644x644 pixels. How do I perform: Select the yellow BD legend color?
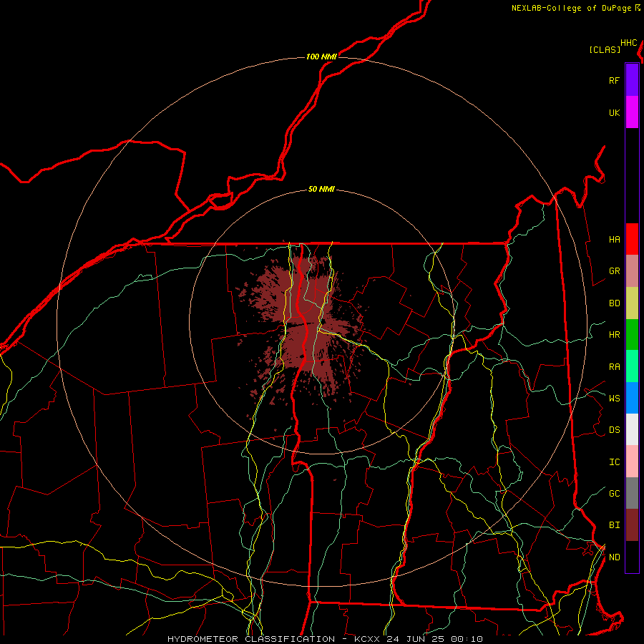pos(632,303)
